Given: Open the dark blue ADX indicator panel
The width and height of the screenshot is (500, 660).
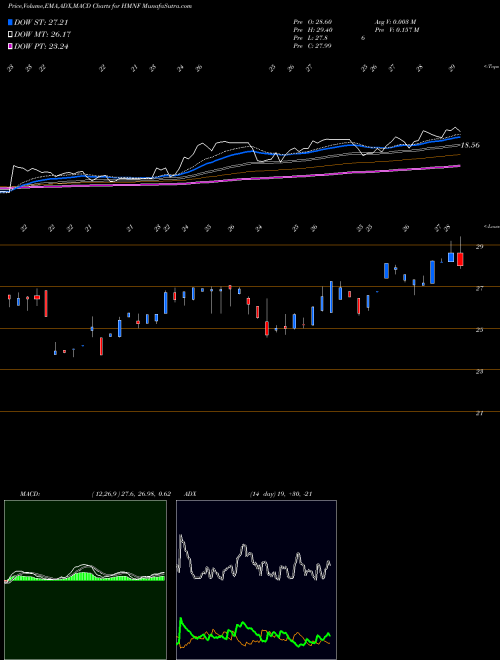Looking at the screenshot, I should coord(256,580).
